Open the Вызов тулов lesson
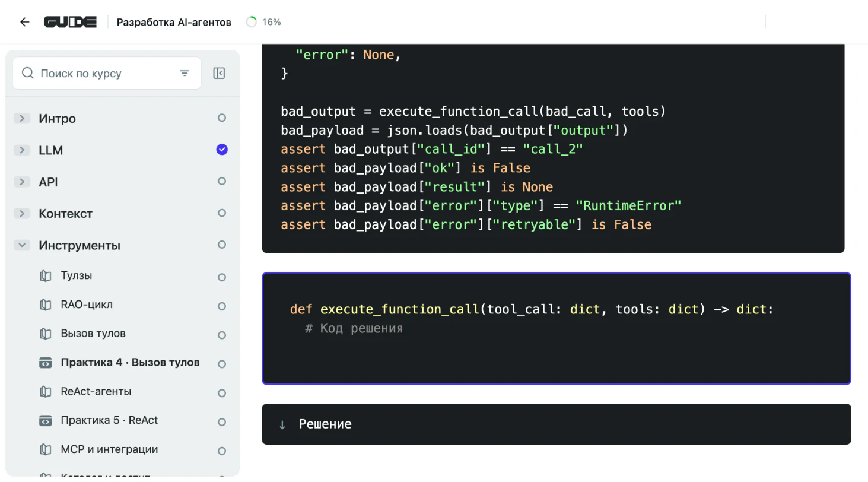The height and width of the screenshot is (482, 868). 93,334
